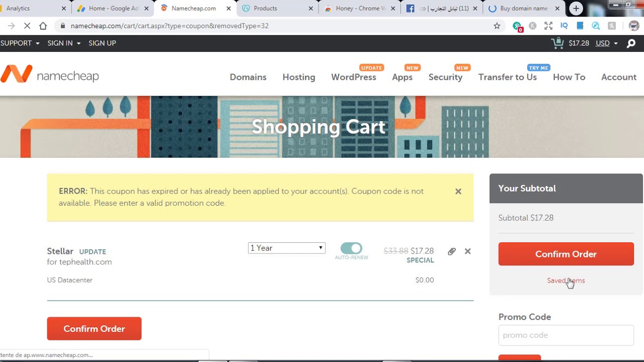Expand the SIGN IN dropdown
644x362 pixels.
[x=64, y=43]
